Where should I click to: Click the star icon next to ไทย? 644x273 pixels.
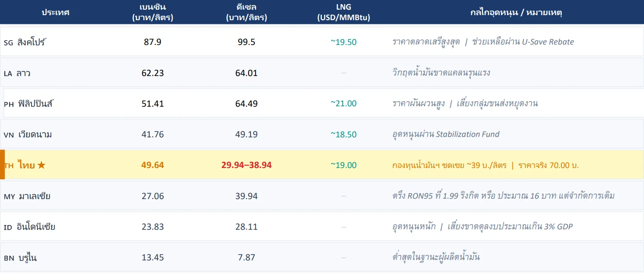pos(41,165)
